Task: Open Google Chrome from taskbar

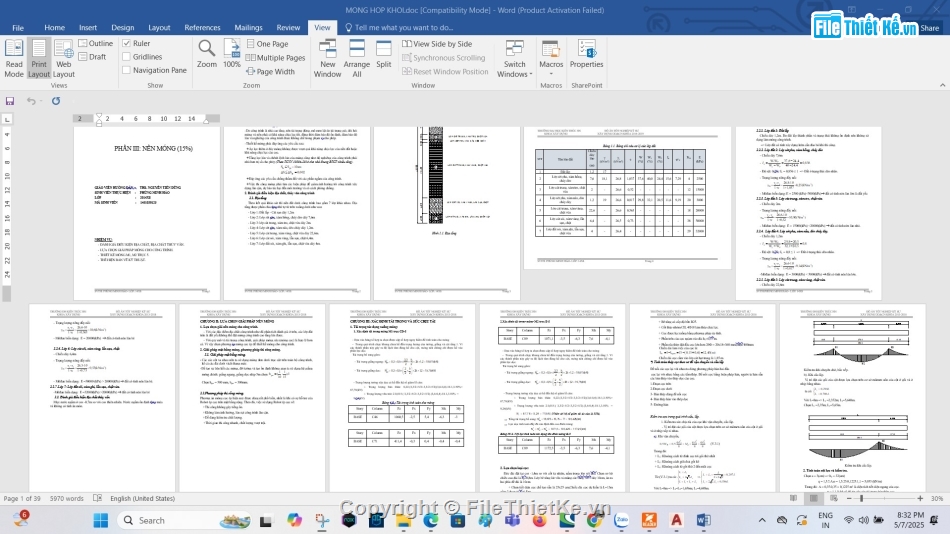Action: [x=594, y=520]
